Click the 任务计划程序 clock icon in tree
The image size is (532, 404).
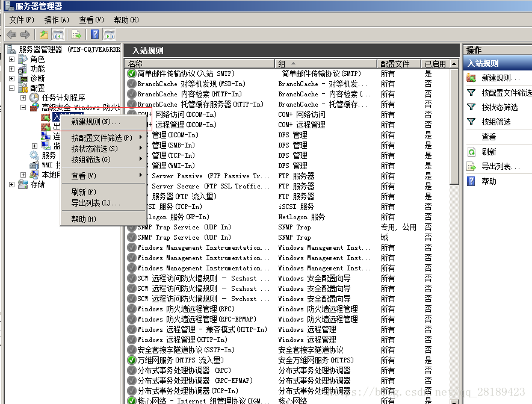(34, 98)
